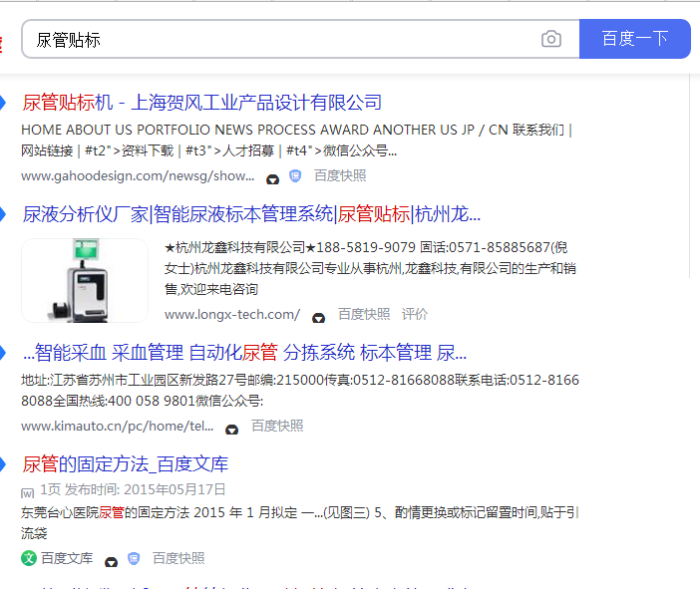Click the document icon before 1页 发布时间
Image resolution: width=700 pixels, height=589 pixels.
[x=27, y=493]
